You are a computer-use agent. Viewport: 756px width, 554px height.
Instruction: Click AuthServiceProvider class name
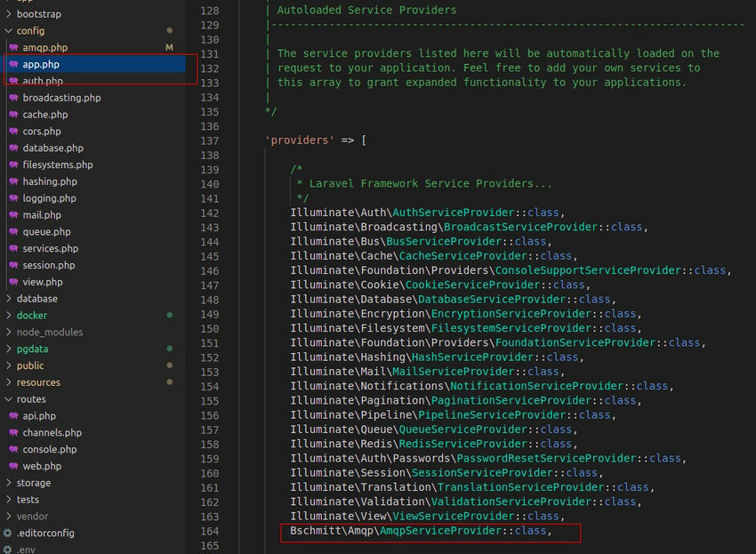coord(454,213)
